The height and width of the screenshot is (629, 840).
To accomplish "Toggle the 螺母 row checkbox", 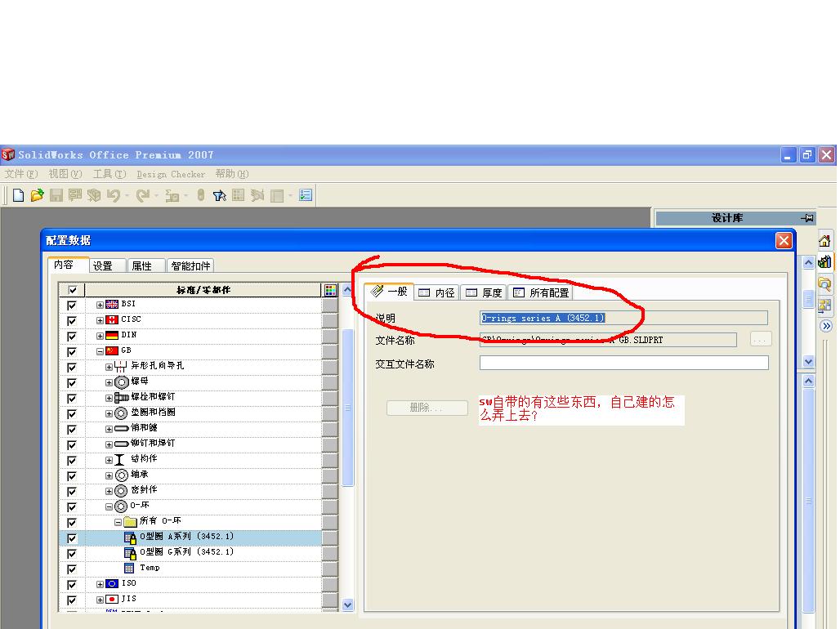I will tap(71, 382).
